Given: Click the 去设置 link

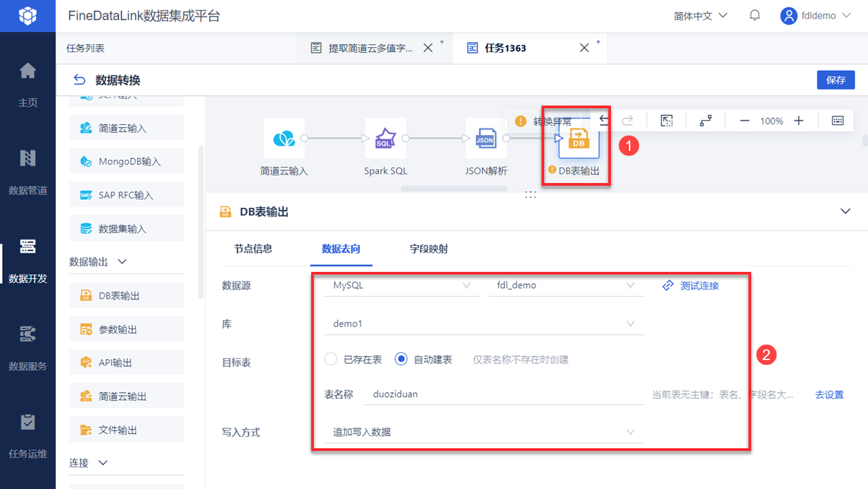Looking at the screenshot, I should [829, 394].
